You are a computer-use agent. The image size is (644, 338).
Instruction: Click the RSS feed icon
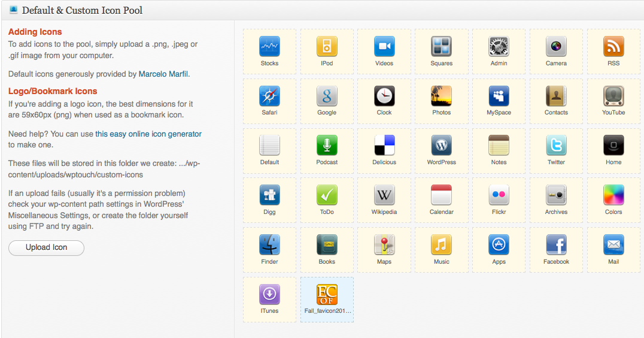[613, 47]
